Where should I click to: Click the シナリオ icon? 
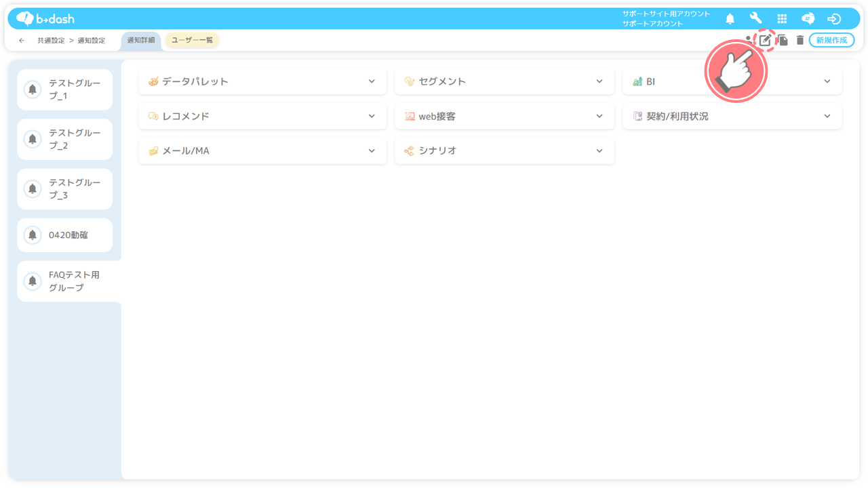(410, 151)
